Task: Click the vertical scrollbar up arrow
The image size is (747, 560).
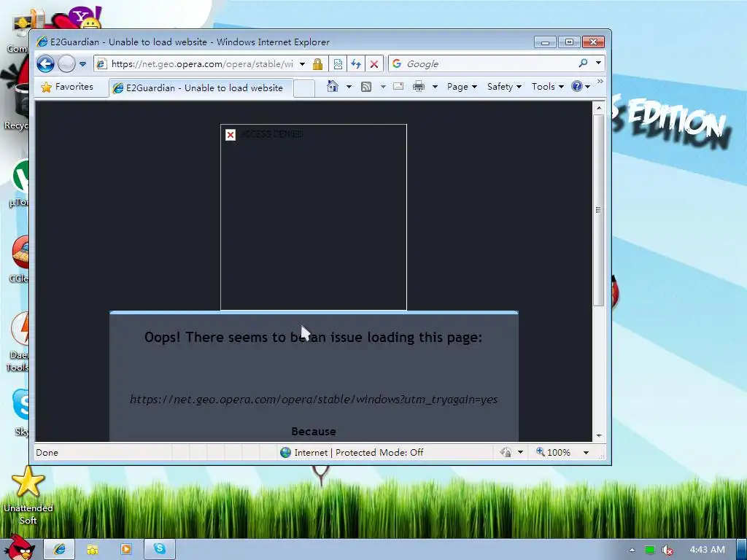Action: (599, 108)
